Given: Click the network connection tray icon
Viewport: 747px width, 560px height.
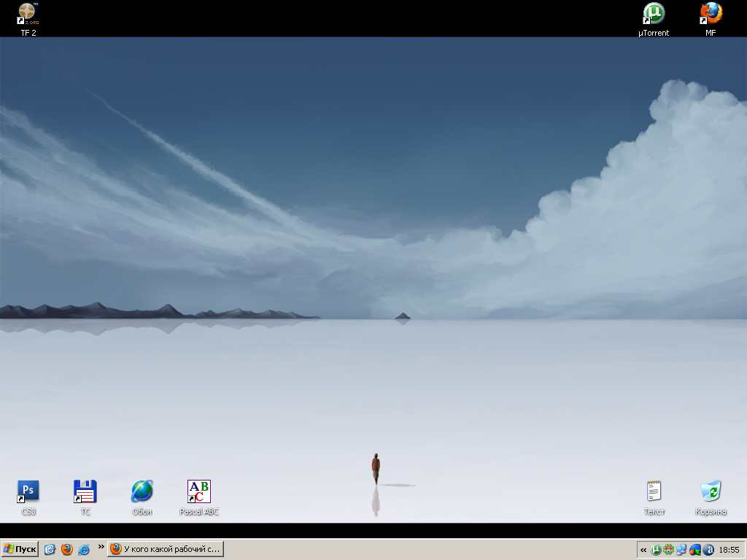Looking at the screenshot, I should (x=681, y=550).
